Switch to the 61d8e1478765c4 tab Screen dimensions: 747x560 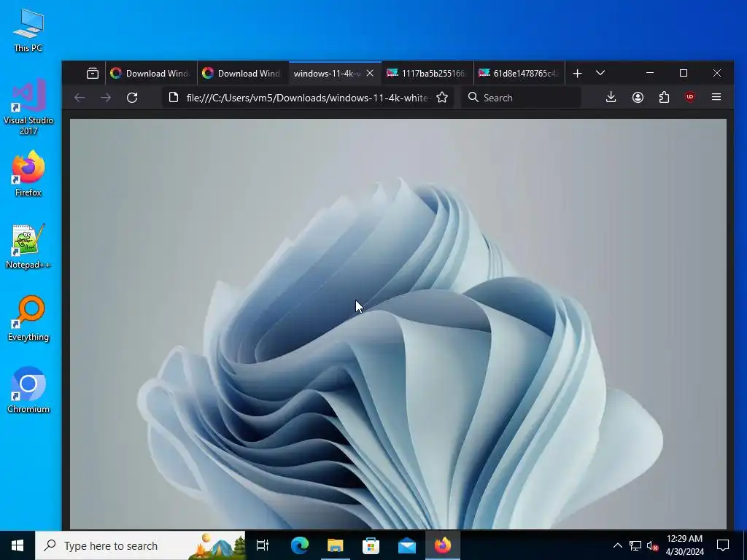click(519, 74)
